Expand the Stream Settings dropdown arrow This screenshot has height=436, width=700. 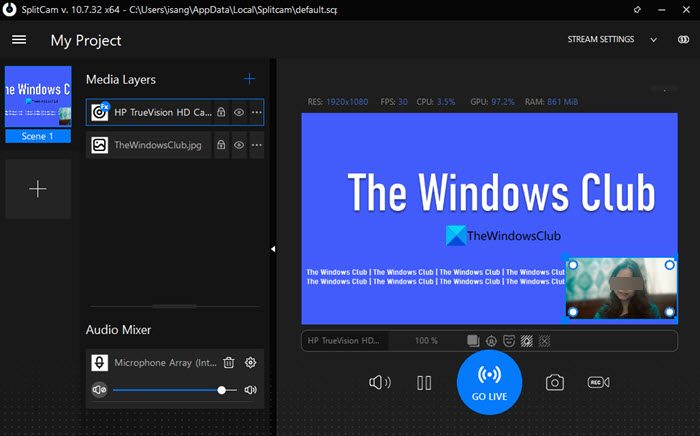point(654,40)
